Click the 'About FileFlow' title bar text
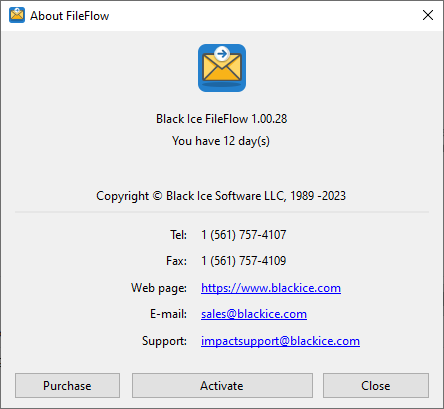444x409 pixels. point(70,16)
